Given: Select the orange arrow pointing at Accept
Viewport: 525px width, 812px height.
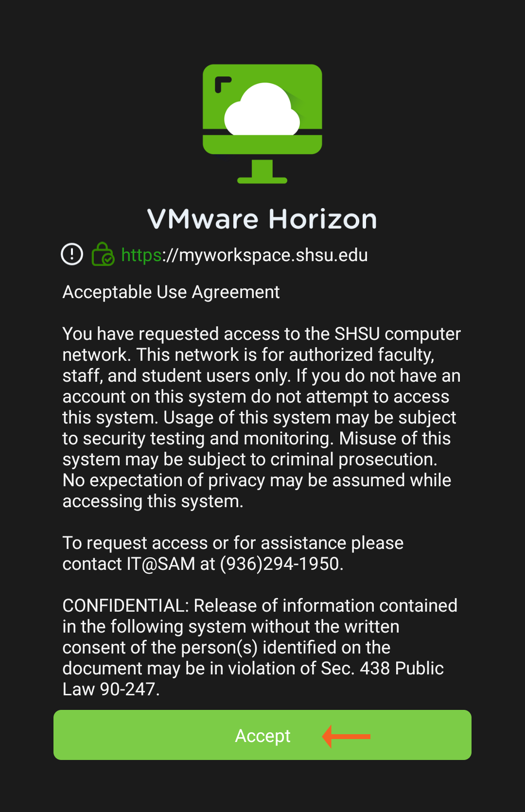Looking at the screenshot, I should pyautogui.click(x=345, y=736).
